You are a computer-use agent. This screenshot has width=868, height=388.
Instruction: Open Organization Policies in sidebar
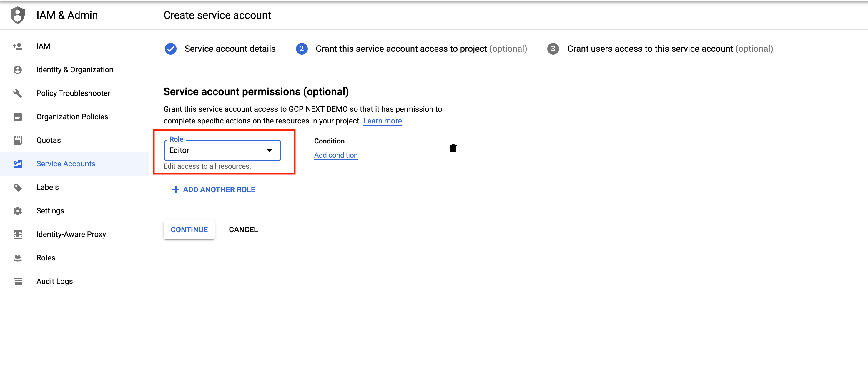click(74, 117)
